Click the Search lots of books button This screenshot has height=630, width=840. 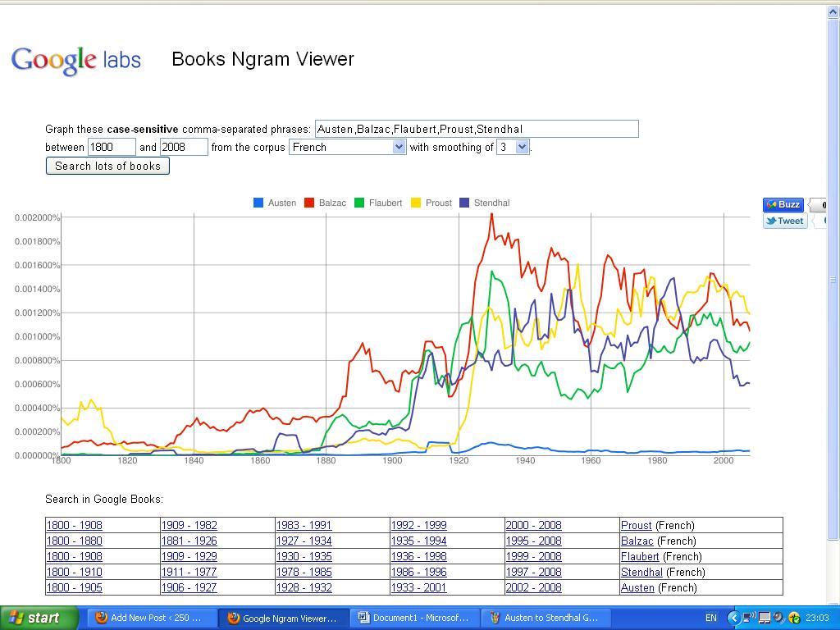(107, 166)
